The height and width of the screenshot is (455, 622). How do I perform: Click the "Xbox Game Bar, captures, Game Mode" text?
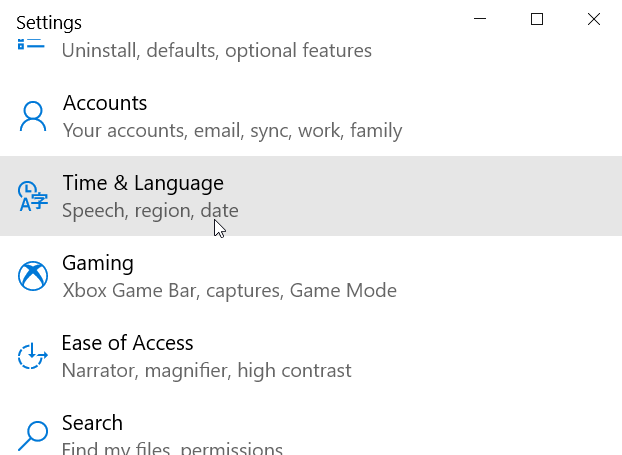tap(230, 290)
